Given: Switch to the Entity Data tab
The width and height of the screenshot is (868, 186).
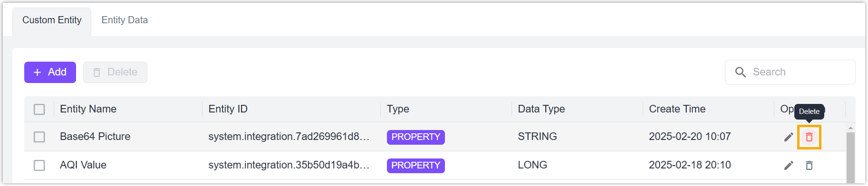Looking at the screenshot, I should [125, 20].
